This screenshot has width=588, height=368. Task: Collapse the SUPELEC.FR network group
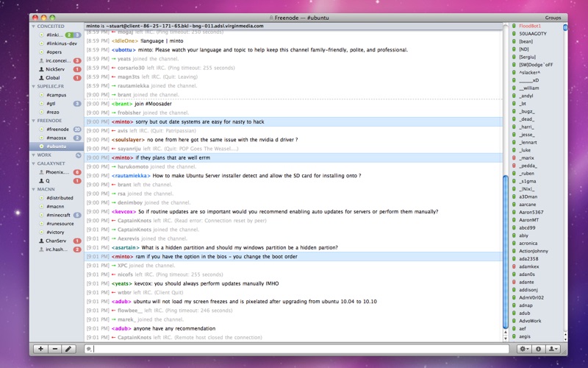pos(33,86)
